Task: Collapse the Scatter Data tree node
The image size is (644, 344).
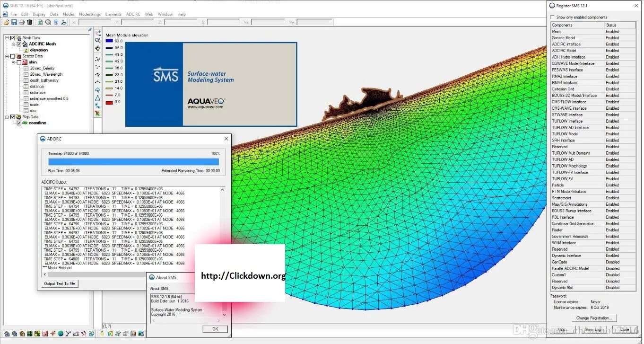Action: (x=7, y=56)
